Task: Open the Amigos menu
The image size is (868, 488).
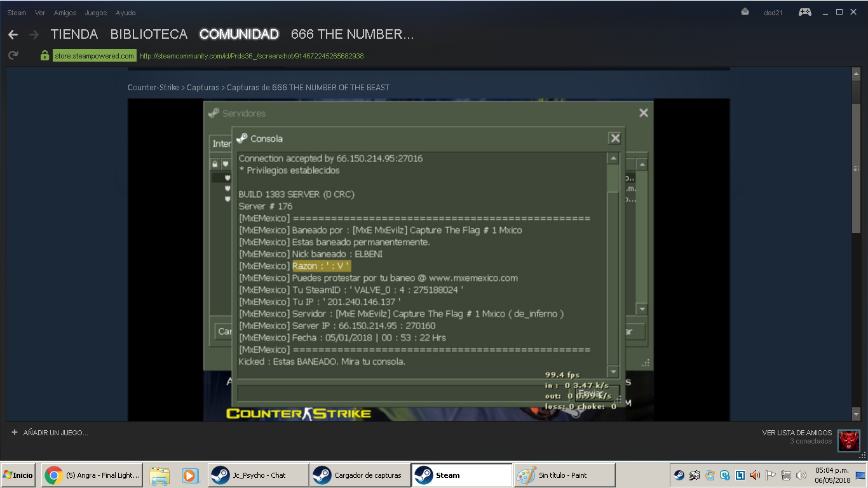Action: [65, 13]
